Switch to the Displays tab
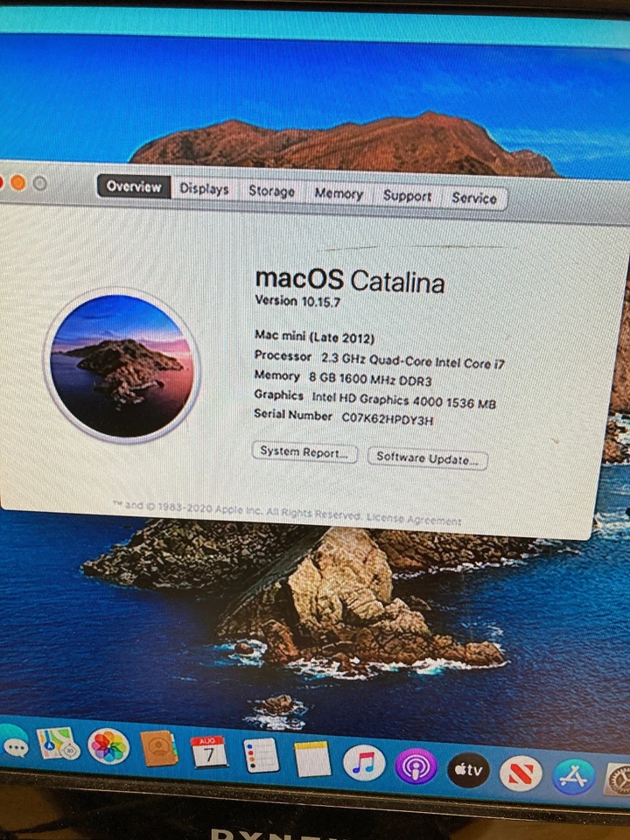630x840 pixels. pyautogui.click(x=204, y=189)
